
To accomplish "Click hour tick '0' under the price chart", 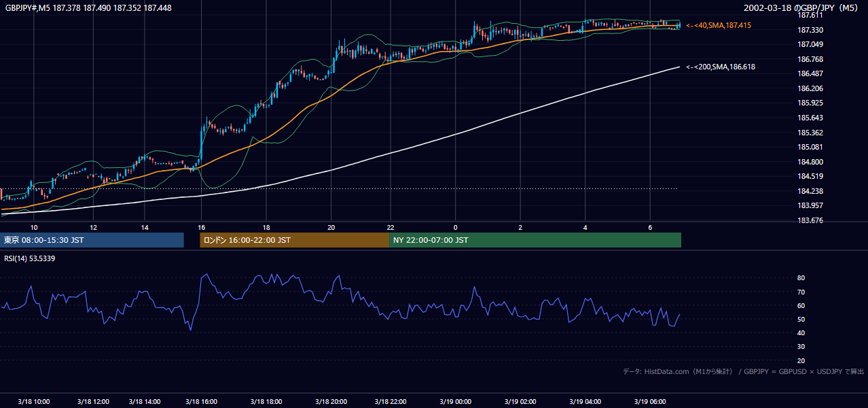I will (x=455, y=227).
